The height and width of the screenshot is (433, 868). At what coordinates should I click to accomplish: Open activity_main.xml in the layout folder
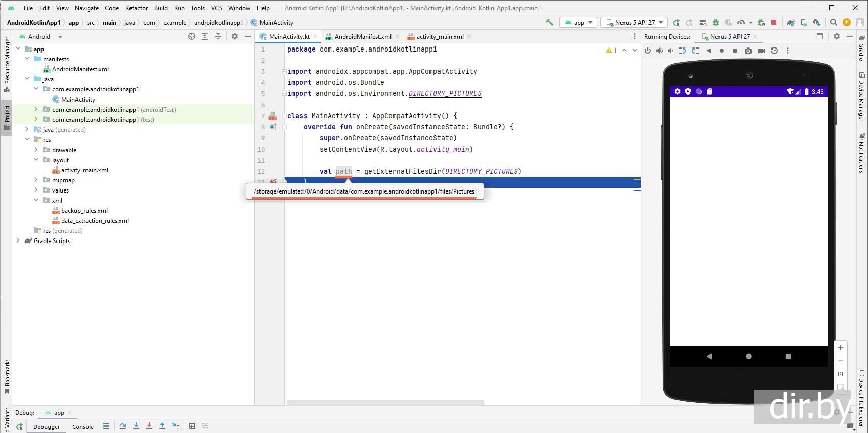pos(84,170)
